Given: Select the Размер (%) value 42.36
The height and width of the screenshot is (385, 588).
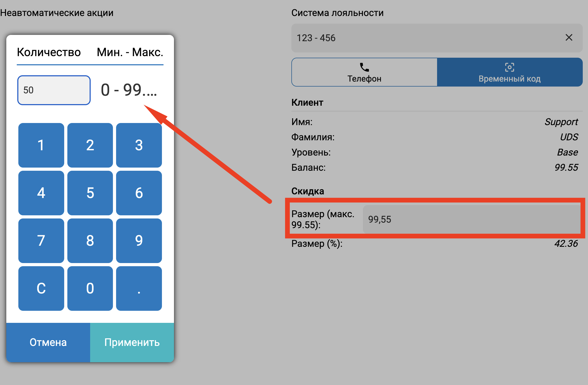Looking at the screenshot, I should [x=566, y=243].
